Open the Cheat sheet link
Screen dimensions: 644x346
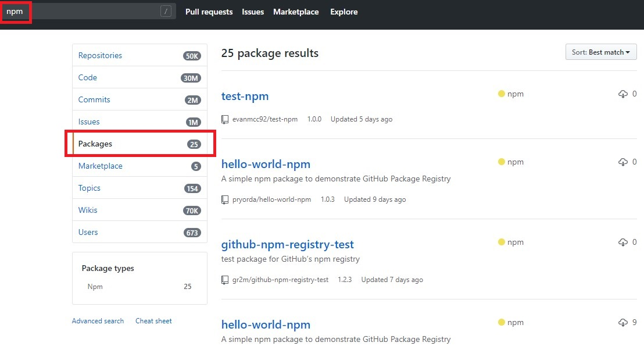click(153, 321)
